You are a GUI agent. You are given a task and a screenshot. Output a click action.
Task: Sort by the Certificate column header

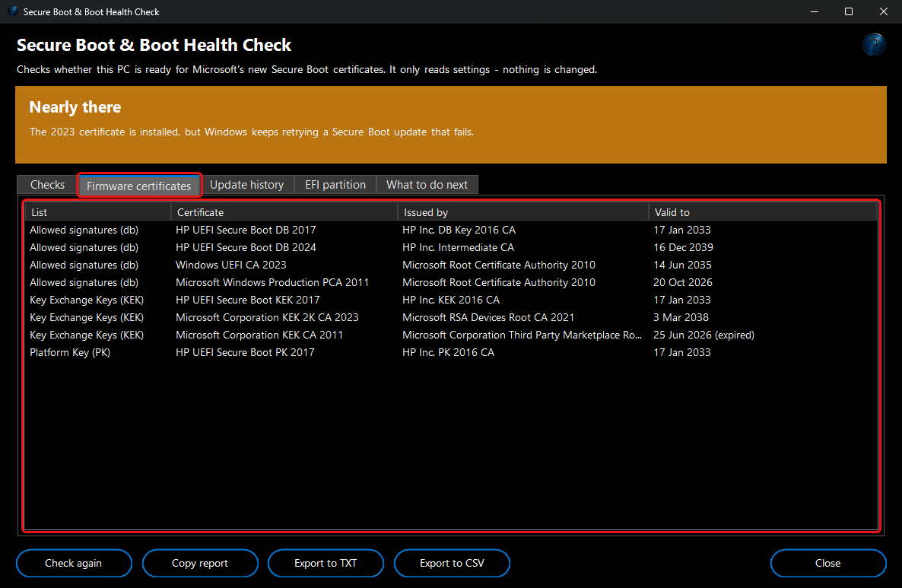tap(284, 212)
